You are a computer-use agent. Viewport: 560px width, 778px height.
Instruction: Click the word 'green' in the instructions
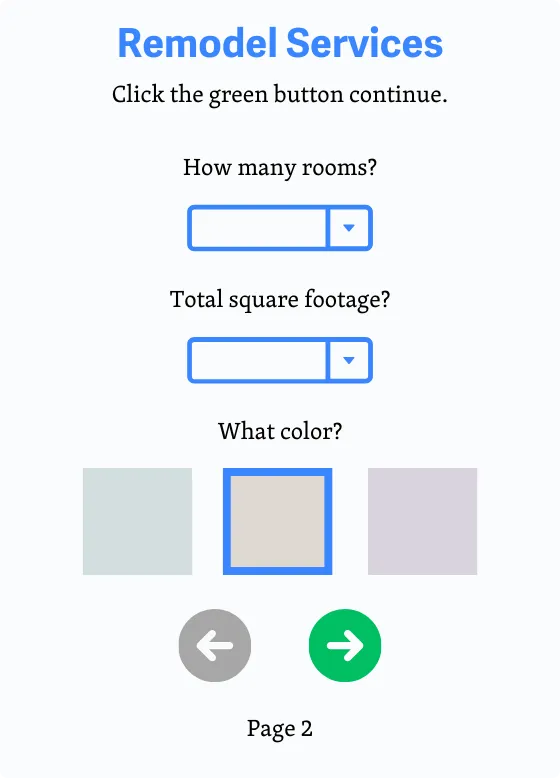click(238, 96)
